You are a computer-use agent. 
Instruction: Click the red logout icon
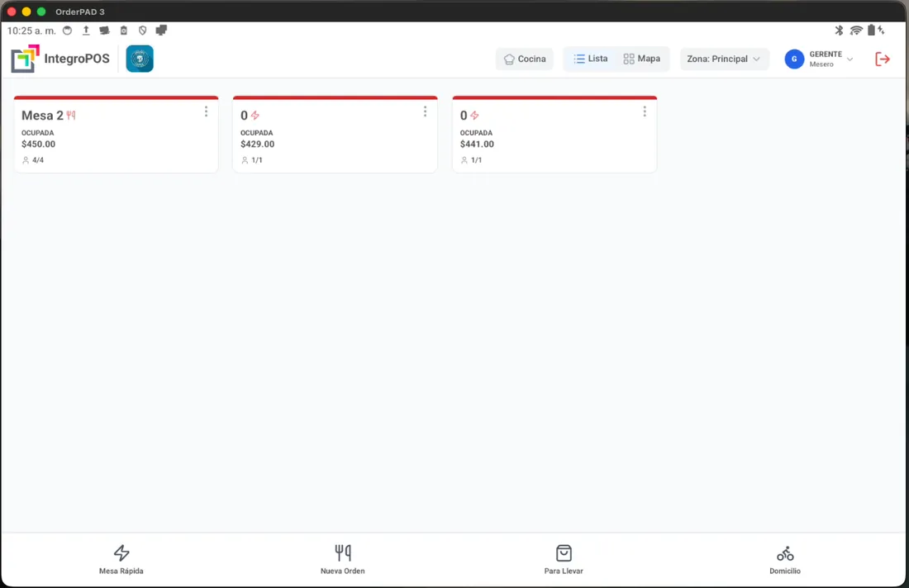(x=883, y=59)
